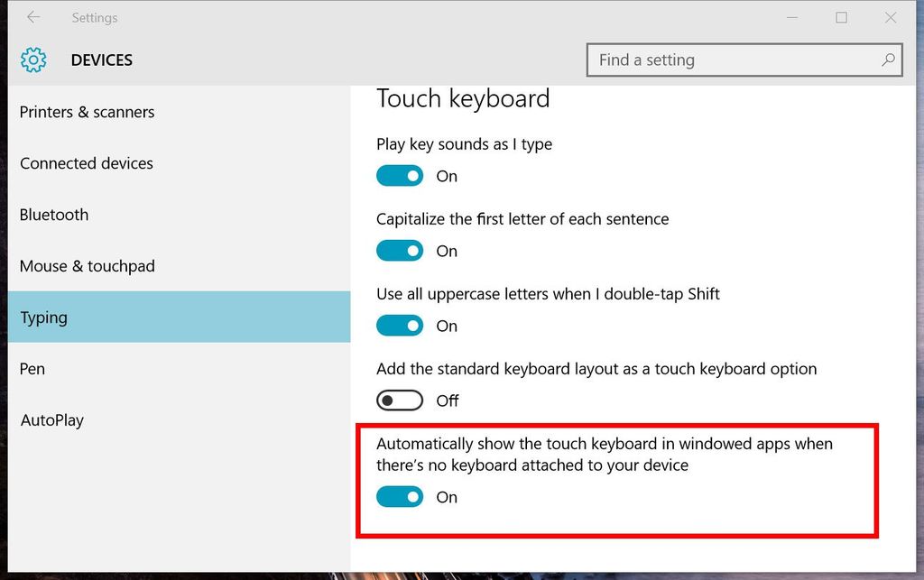
Task: Go to Bluetooth settings
Action: coord(53,215)
